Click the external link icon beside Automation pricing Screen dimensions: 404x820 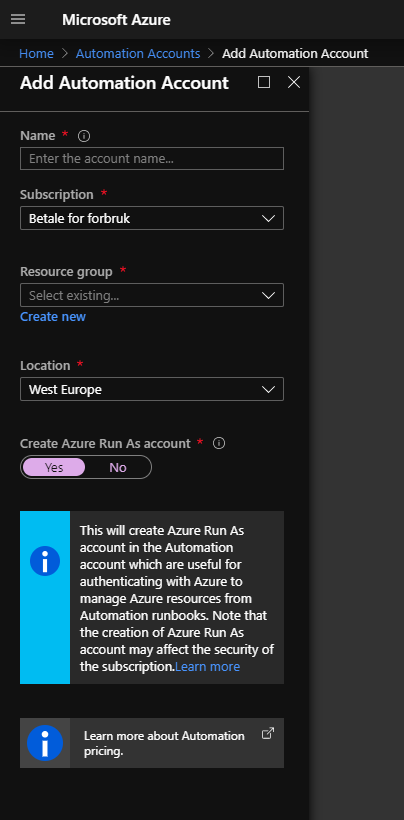[x=268, y=733]
